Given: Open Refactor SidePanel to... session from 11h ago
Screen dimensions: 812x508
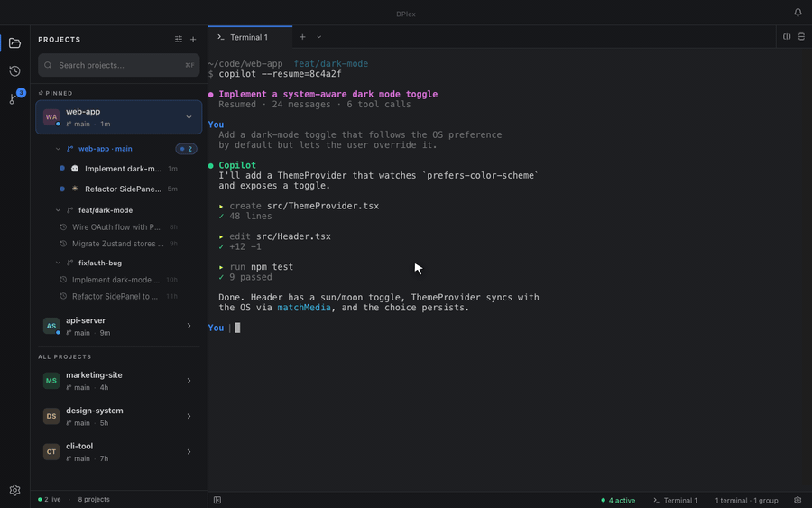Looking at the screenshot, I should click(x=118, y=296).
